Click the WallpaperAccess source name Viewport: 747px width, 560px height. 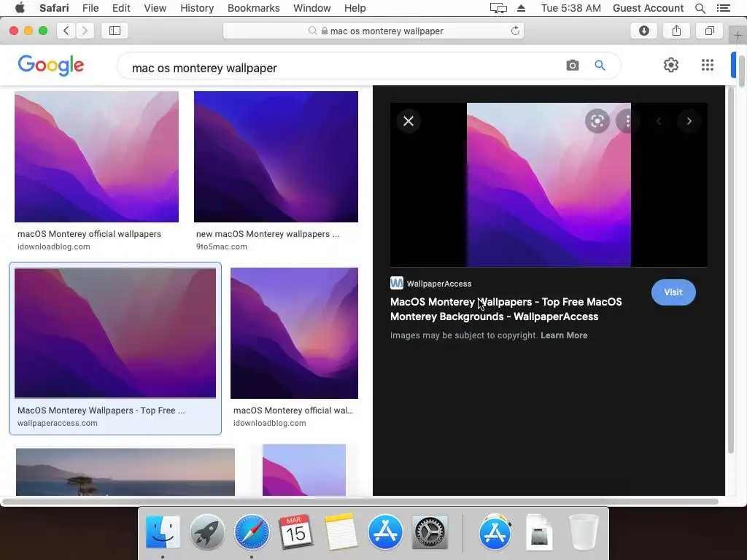[438, 284]
